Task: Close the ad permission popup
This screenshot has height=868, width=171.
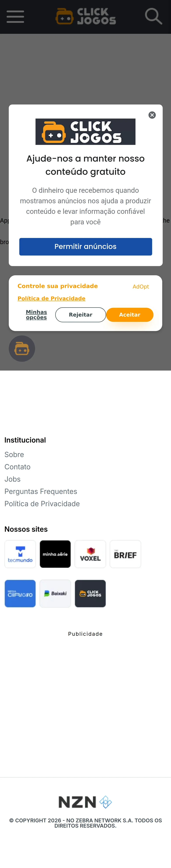Action: [152, 115]
